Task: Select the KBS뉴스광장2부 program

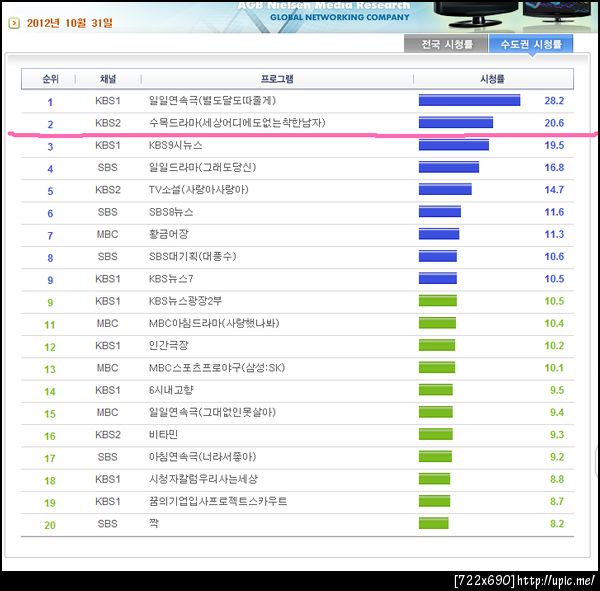Action: click(x=185, y=301)
